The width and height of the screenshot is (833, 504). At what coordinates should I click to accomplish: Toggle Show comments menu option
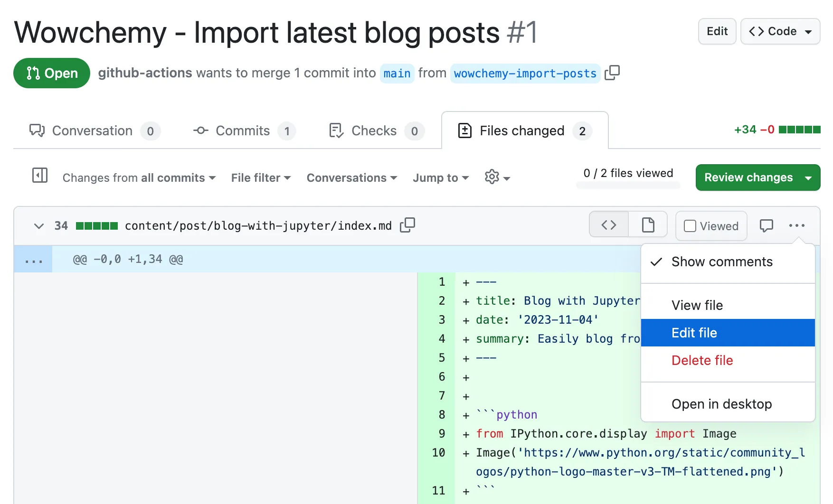(x=721, y=262)
